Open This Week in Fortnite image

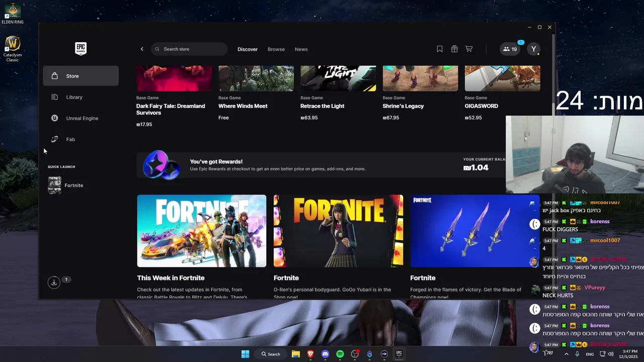pos(202,231)
